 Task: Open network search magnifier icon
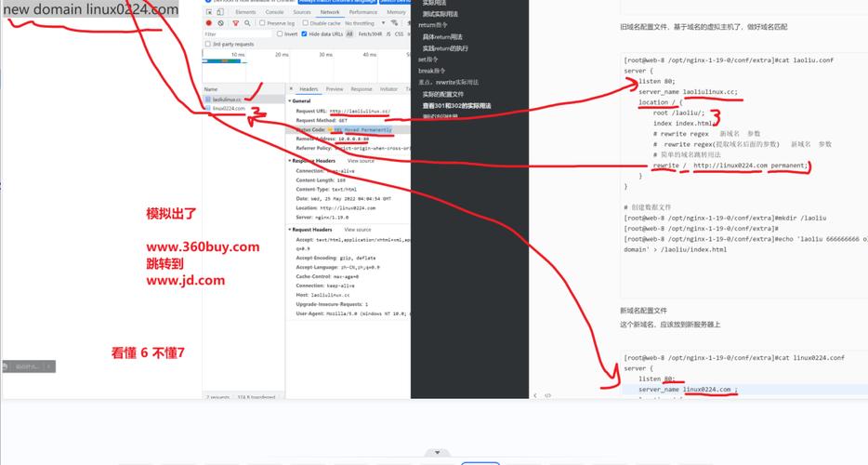(247, 23)
